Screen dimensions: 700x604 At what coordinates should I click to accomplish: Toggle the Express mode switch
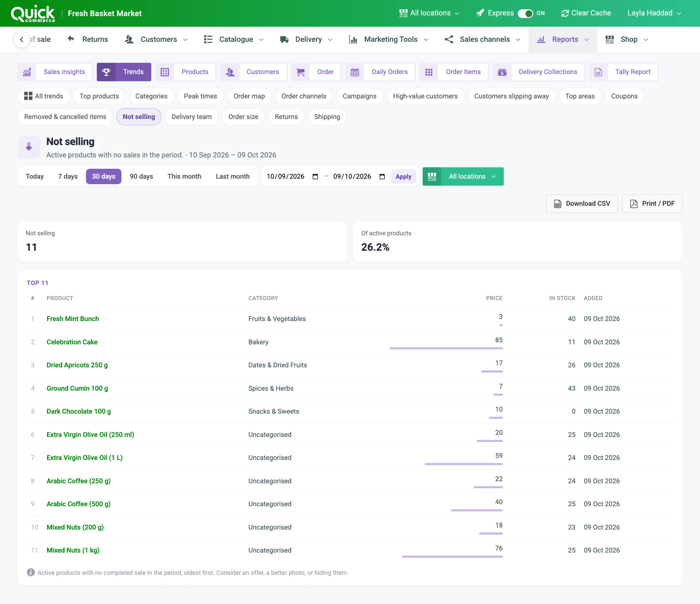point(525,13)
